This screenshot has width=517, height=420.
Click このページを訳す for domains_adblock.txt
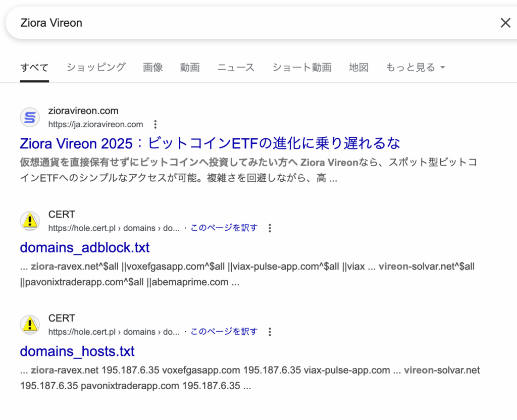[224, 228]
